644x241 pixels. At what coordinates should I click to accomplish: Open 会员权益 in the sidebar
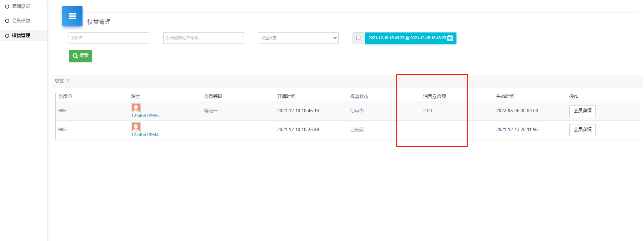point(21,21)
